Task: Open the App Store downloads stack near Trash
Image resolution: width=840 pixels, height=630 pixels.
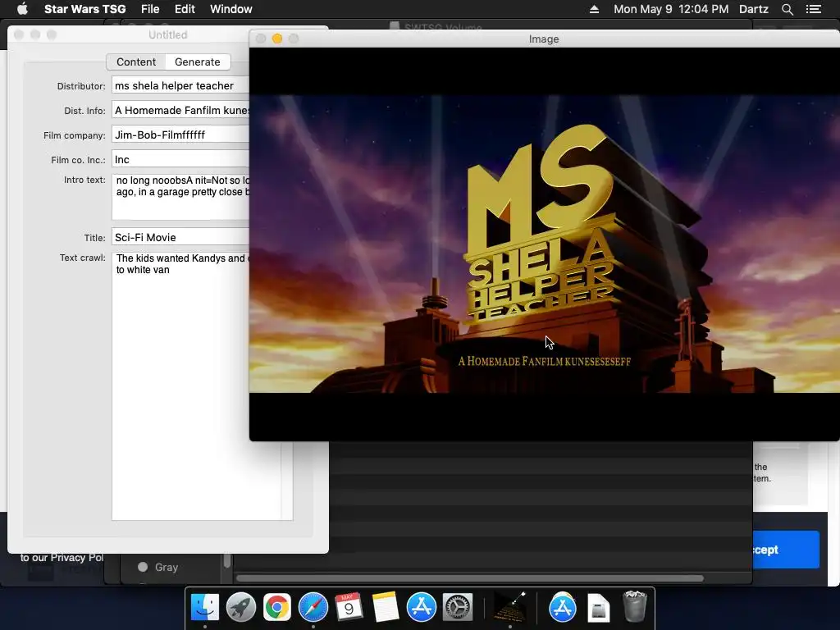Action: (563, 608)
